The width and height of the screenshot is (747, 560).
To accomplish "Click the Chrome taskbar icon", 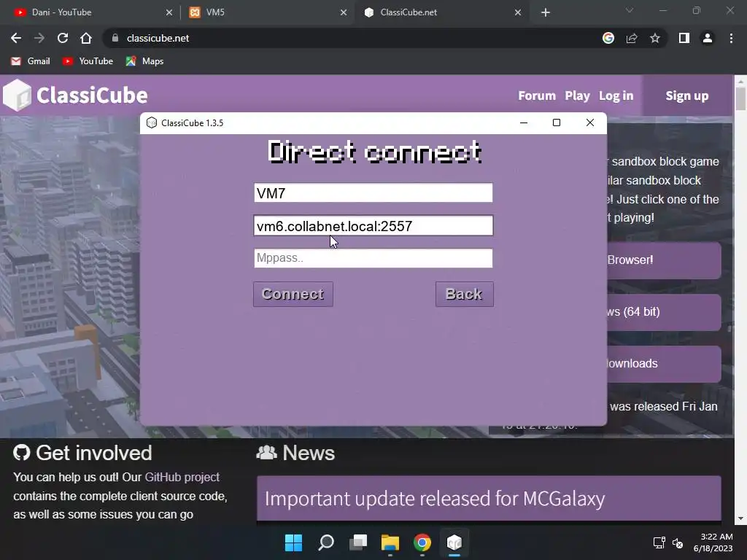I will click(422, 542).
